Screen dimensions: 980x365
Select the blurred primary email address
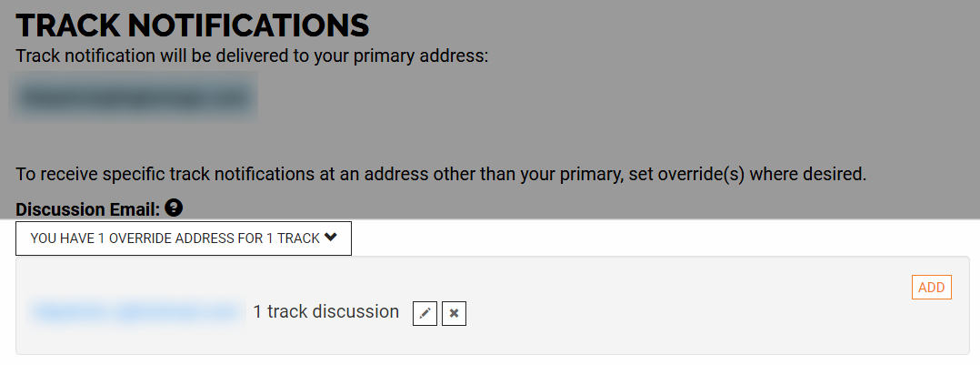click(x=134, y=97)
